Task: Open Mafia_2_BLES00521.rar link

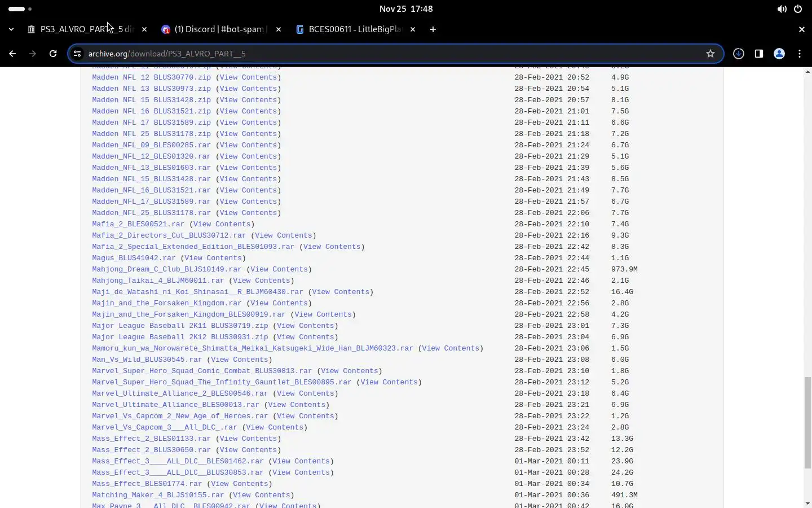Action: [x=138, y=224]
